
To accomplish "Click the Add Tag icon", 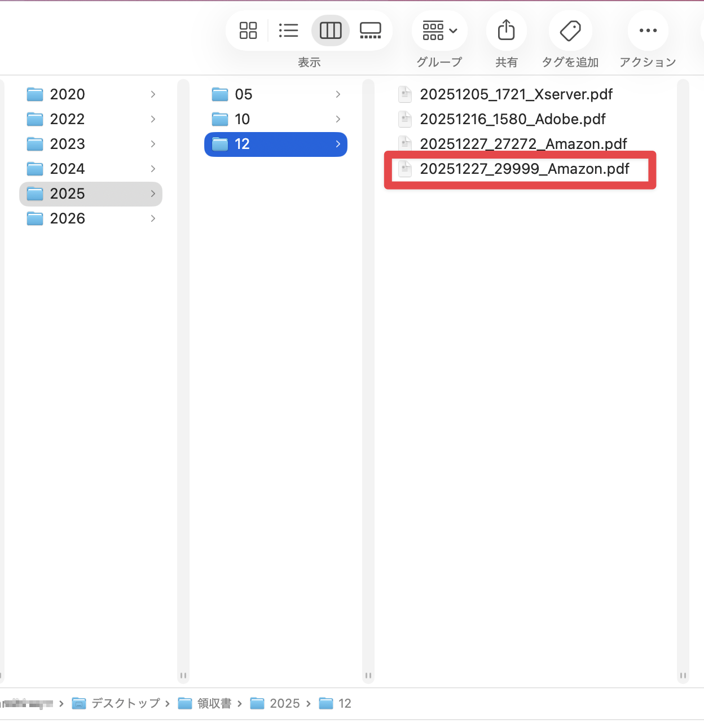I will 570,30.
